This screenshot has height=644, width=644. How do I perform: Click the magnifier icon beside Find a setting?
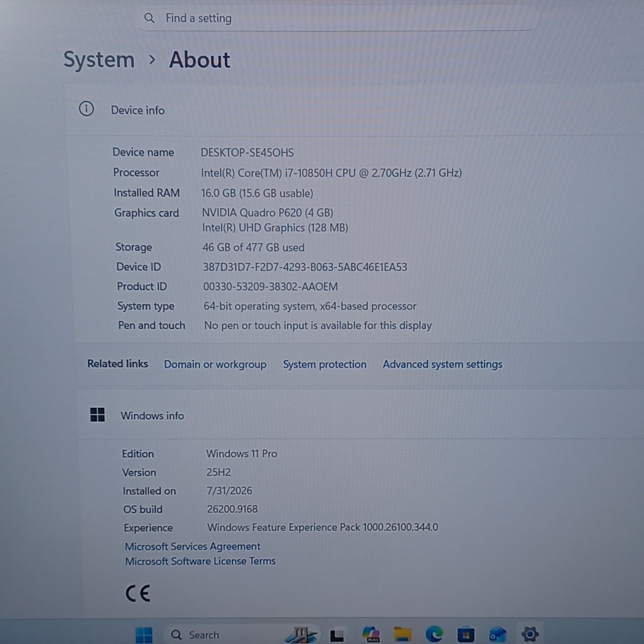coord(149,18)
